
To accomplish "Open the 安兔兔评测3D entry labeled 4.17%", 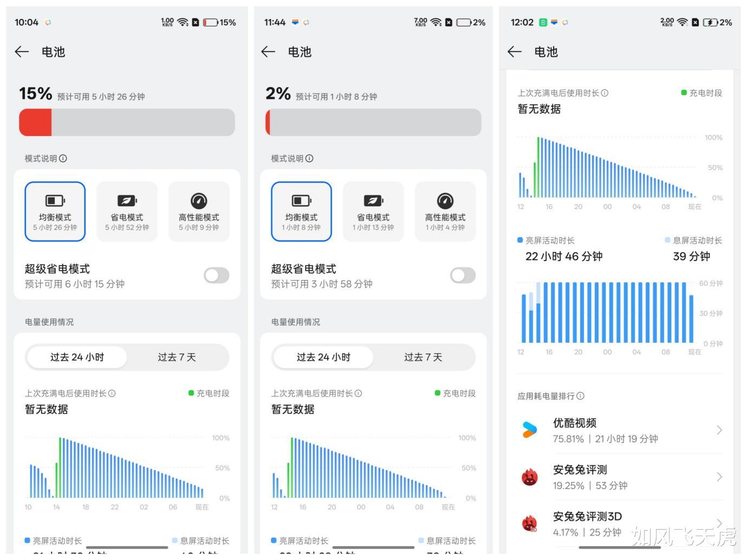I will (x=620, y=524).
